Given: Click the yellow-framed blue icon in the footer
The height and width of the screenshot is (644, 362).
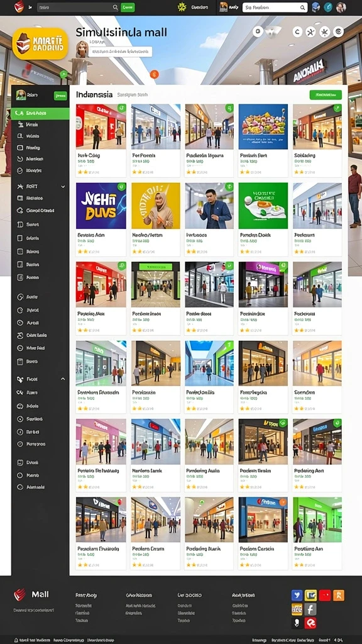Looking at the screenshot, I should point(310,595).
